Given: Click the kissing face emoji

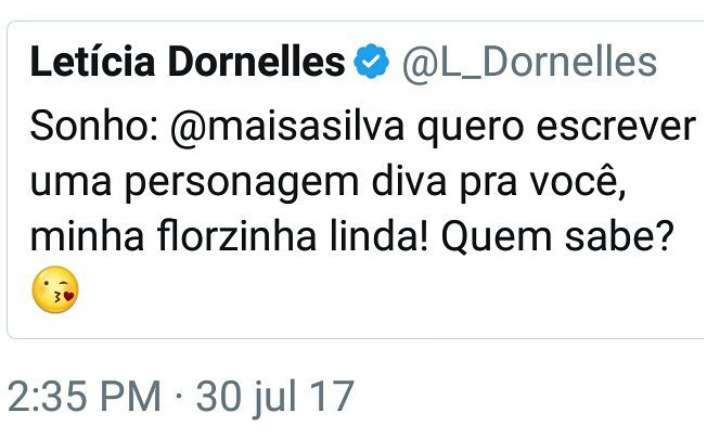Looking at the screenshot, I should (x=55, y=291).
